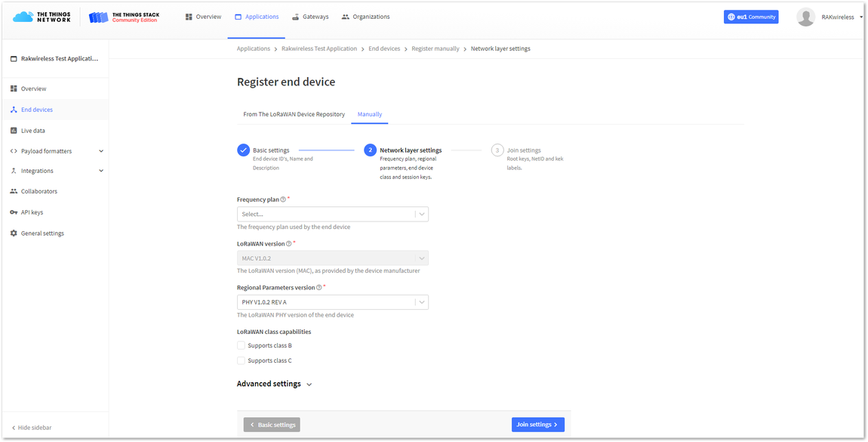
Task: Click the Gateways router icon in top navigation
Action: [296, 17]
